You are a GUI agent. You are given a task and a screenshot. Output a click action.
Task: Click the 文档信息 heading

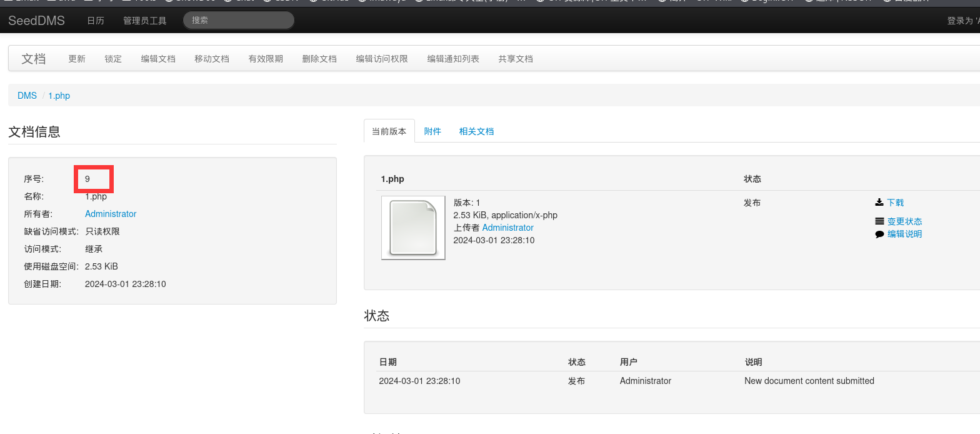pyautogui.click(x=34, y=132)
